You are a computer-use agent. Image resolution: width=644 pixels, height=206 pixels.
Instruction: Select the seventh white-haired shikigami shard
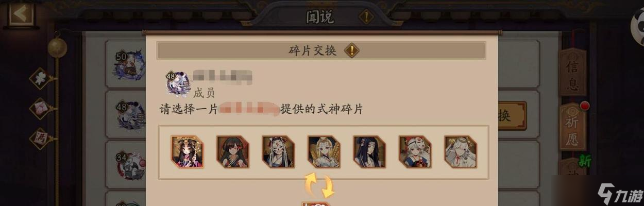pyautogui.click(x=461, y=152)
